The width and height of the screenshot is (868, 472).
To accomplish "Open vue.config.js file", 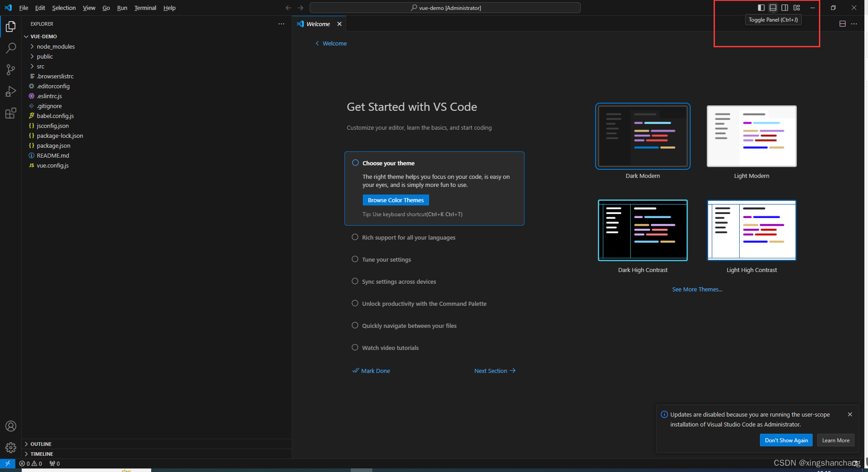I will click(53, 165).
